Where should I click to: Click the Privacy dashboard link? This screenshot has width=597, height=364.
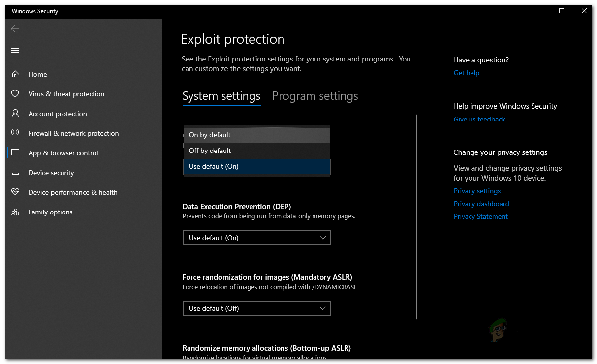pyautogui.click(x=481, y=204)
